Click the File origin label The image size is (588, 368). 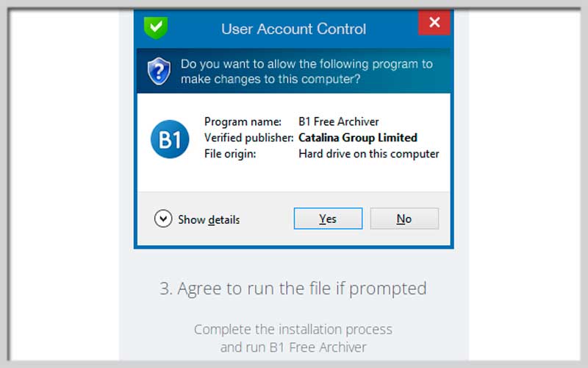(x=230, y=154)
